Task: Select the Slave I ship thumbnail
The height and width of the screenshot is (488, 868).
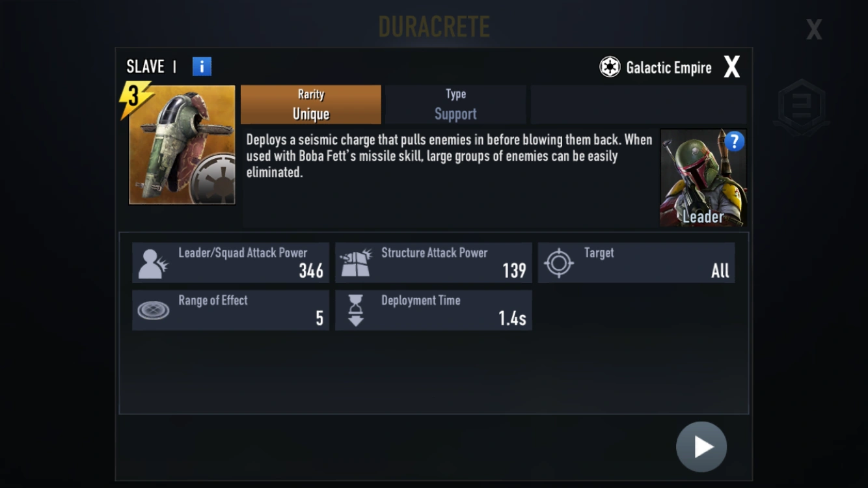Action: pos(182,145)
